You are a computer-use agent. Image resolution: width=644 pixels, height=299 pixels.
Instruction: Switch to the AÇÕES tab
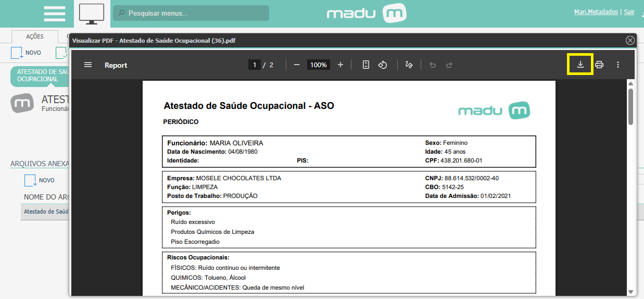pyautogui.click(x=35, y=36)
